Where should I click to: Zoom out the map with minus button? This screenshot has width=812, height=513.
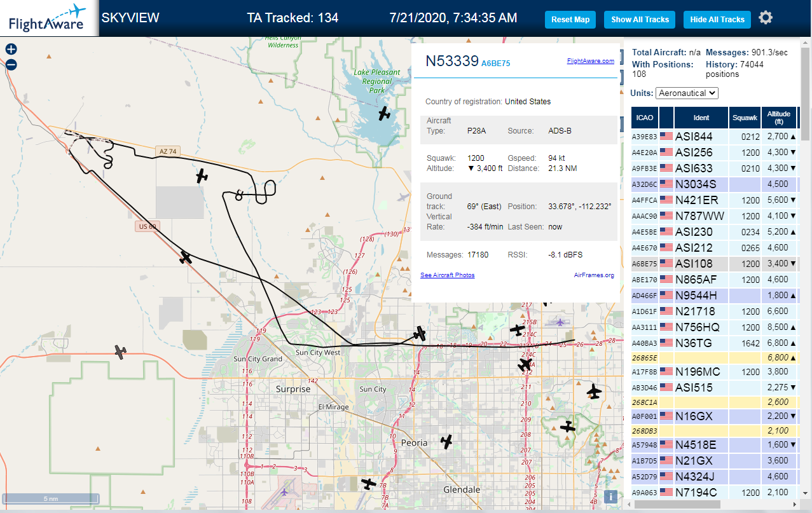click(11, 64)
